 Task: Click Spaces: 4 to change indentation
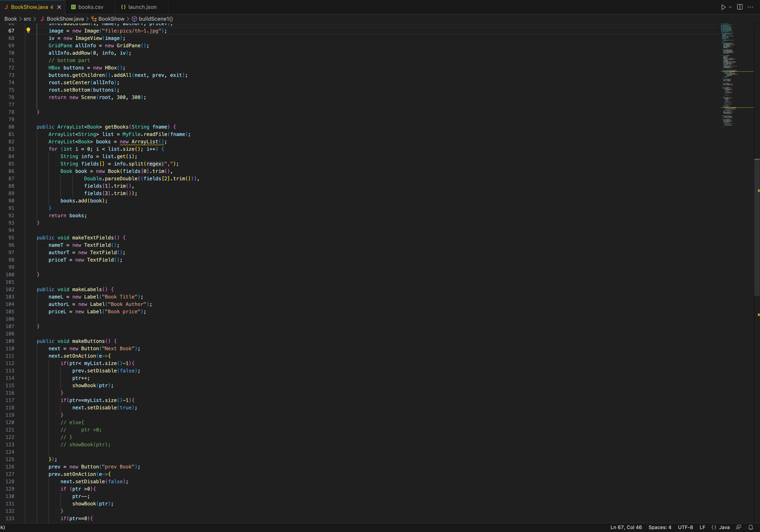pos(659,527)
